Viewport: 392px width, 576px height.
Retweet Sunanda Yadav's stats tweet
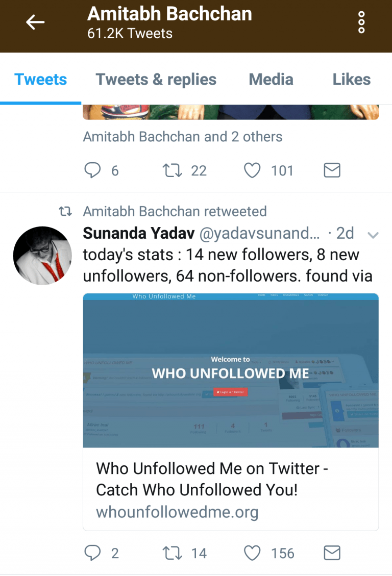pos(172,553)
